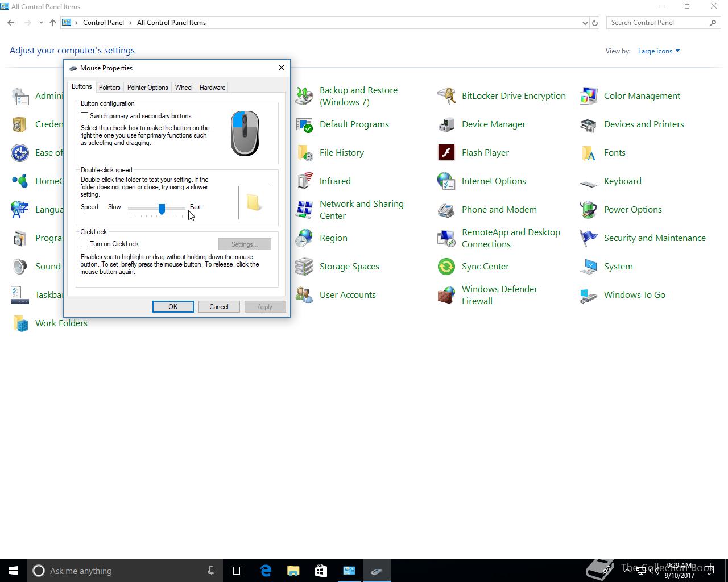The width and height of the screenshot is (728, 582).
Task: Click Cancel in Mouse Properties
Action: pos(219,307)
